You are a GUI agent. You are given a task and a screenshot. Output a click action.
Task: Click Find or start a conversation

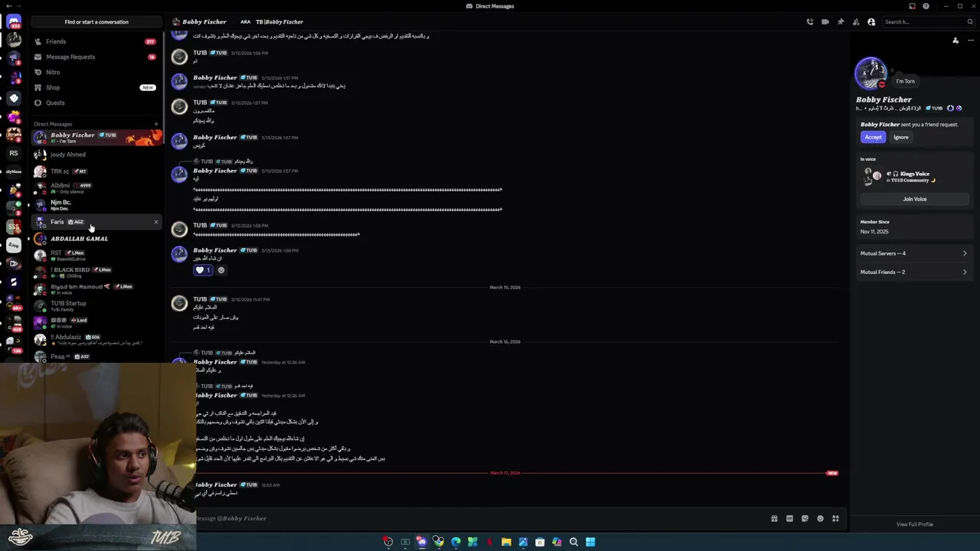pyautogui.click(x=96, y=21)
